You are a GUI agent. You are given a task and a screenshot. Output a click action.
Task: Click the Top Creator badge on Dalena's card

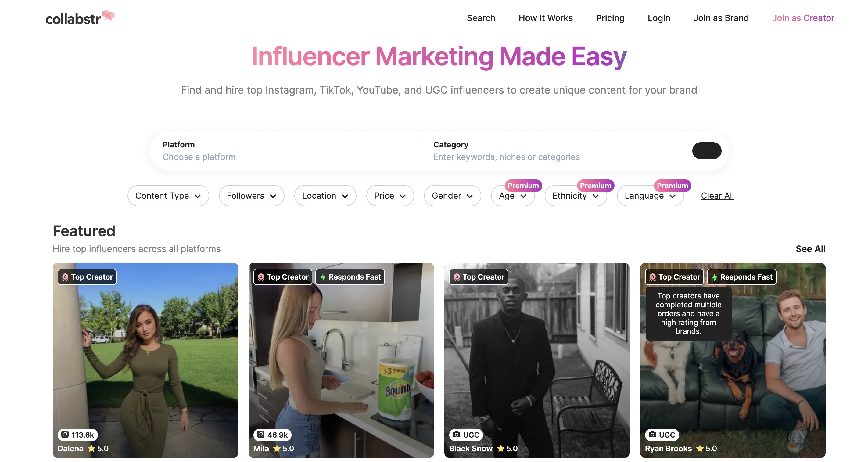[87, 277]
